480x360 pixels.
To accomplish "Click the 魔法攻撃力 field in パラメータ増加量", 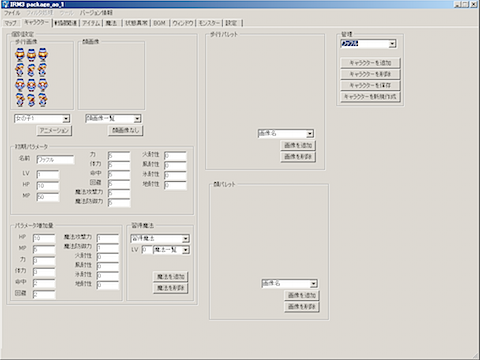I will (x=108, y=238).
